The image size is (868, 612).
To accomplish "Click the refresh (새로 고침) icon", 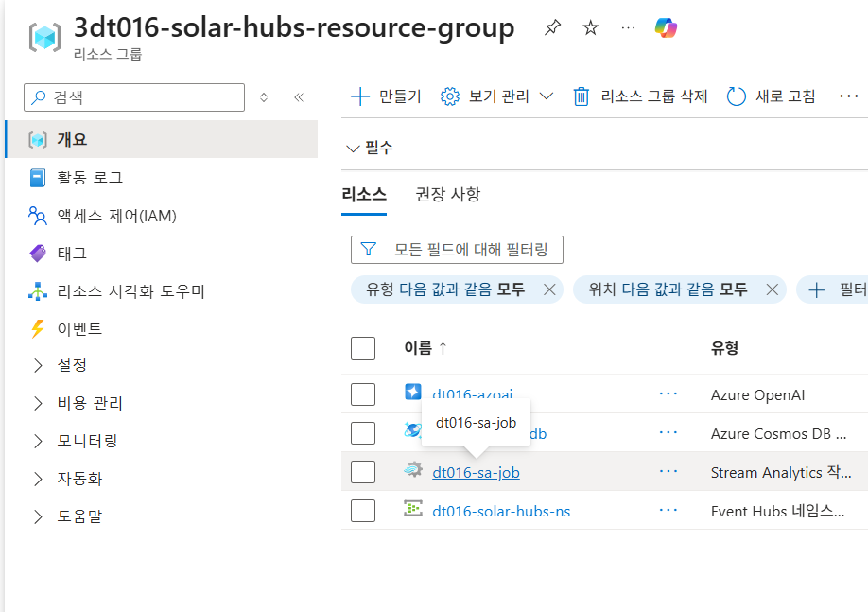I will (737, 96).
